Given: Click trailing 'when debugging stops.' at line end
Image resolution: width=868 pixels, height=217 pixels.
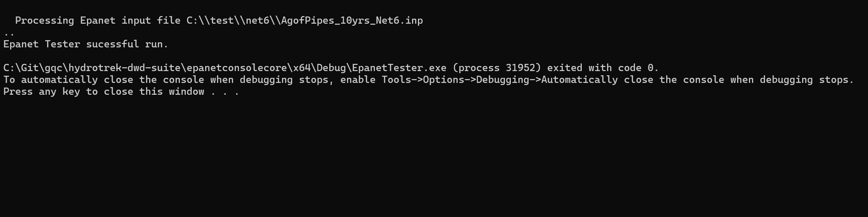Looking at the screenshot, I should tap(792, 80).
